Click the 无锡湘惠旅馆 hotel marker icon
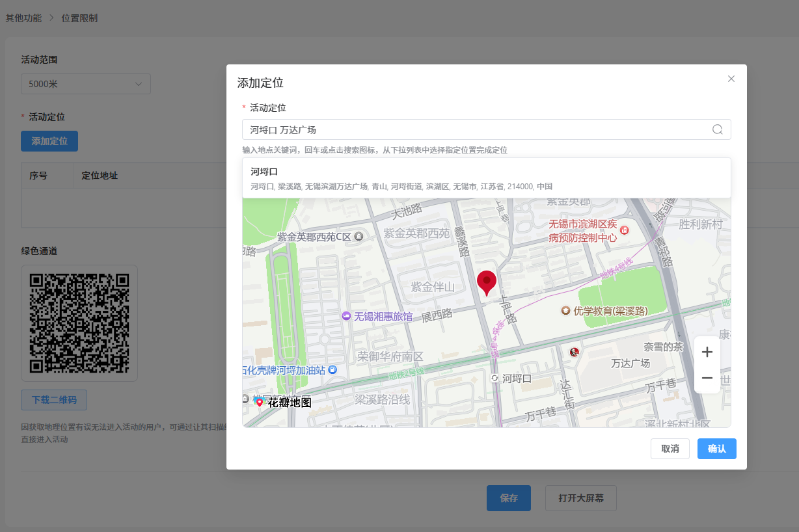799x532 pixels. click(x=347, y=316)
